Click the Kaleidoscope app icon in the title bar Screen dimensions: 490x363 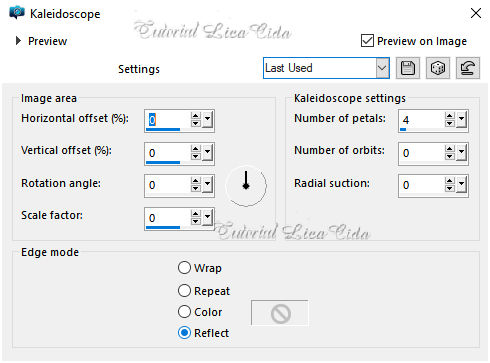click(x=17, y=13)
